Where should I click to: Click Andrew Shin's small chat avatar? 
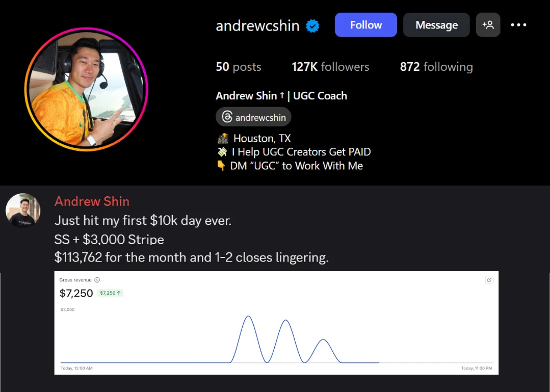[23, 211]
